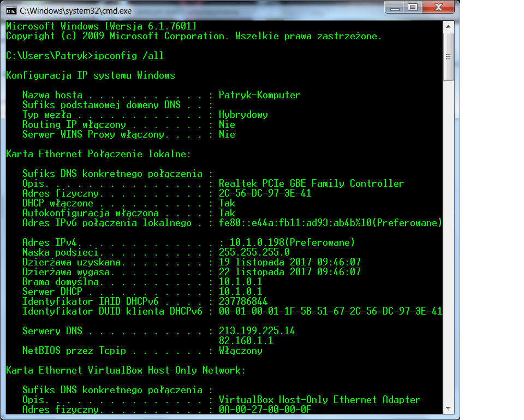
Task: Click host name value Patryk-Komputer
Action: (x=260, y=95)
